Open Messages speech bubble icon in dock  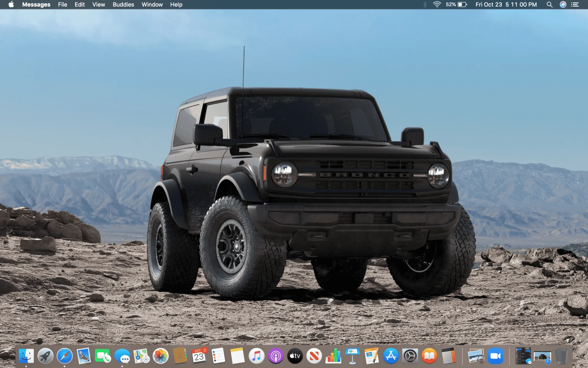click(122, 356)
